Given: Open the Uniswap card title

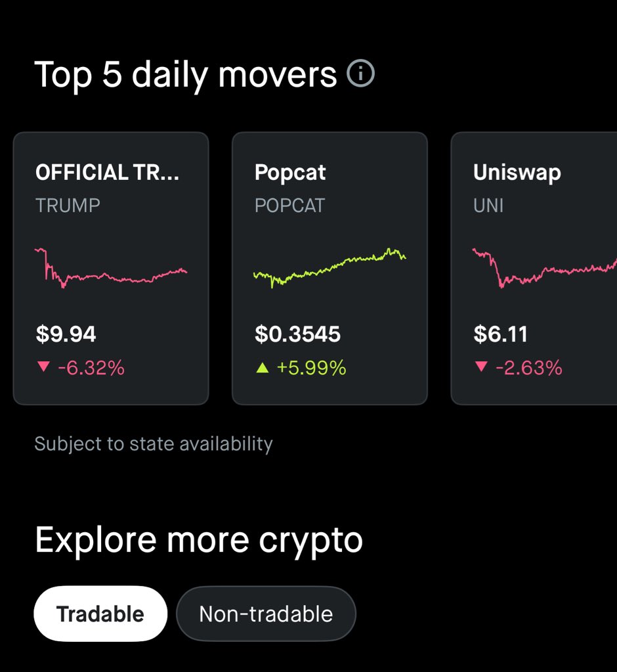Looking at the screenshot, I should coord(517,173).
